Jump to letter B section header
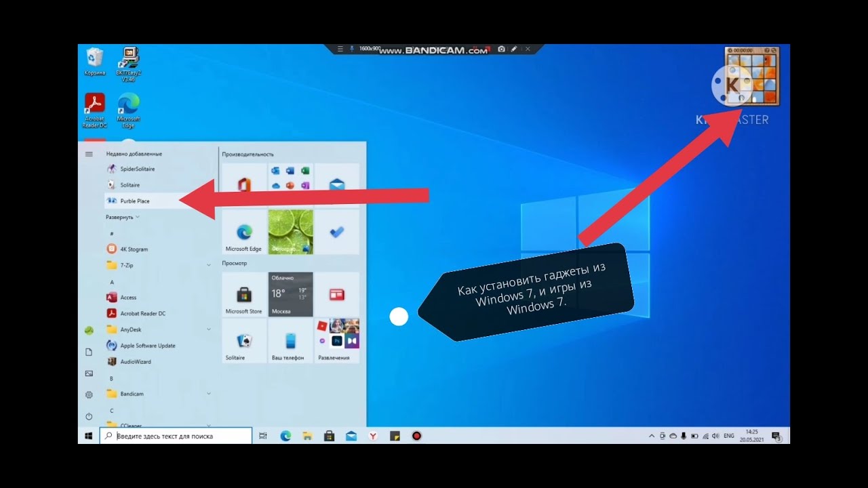Viewport: 868px width, 488px height. [112, 378]
